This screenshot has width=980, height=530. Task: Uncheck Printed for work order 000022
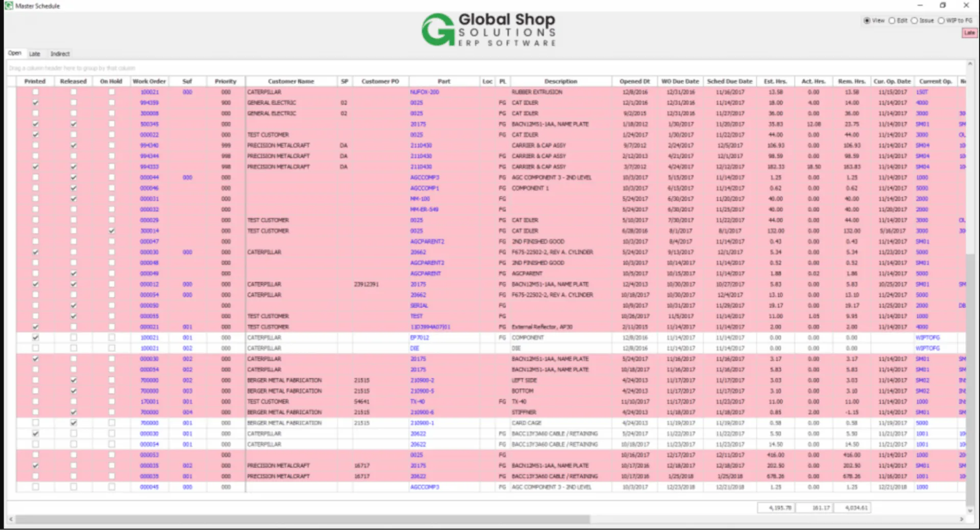35,135
